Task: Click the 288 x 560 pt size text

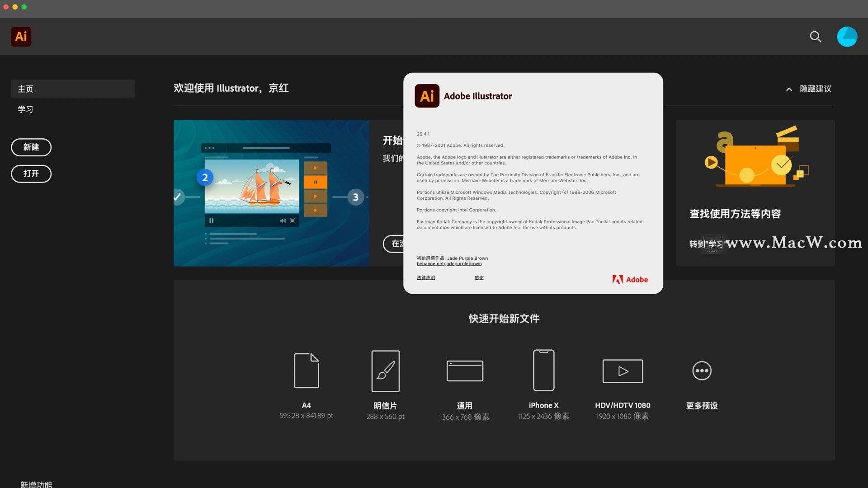Action: click(x=386, y=417)
